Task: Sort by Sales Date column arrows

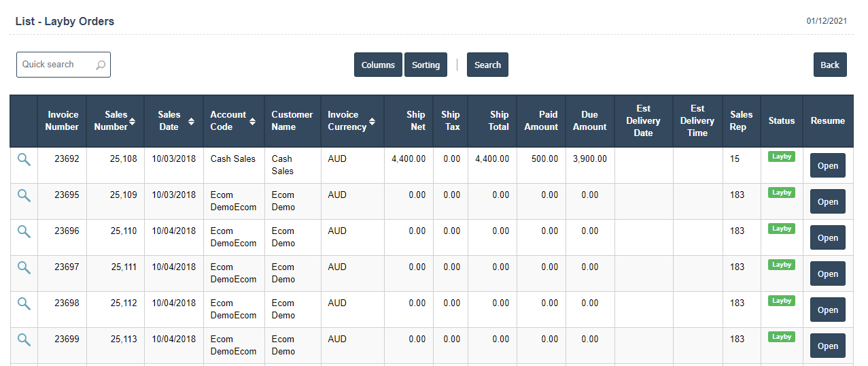Action: [x=192, y=121]
